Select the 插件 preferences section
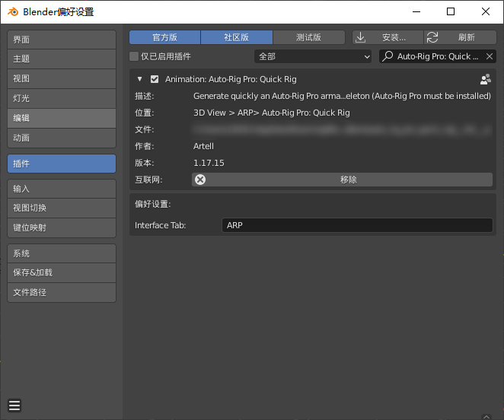Image resolution: width=504 pixels, height=420 pixels. [x=62, y=164]
